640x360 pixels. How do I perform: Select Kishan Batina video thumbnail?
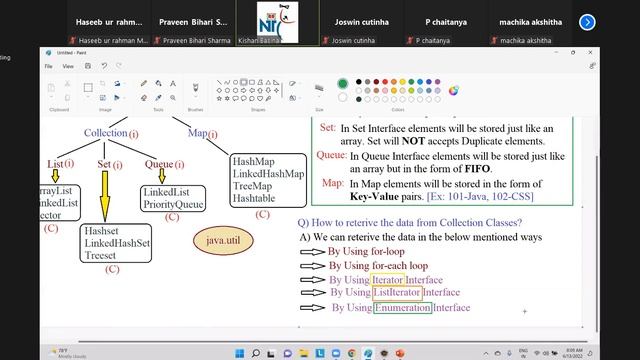click(x=278, y=22)
